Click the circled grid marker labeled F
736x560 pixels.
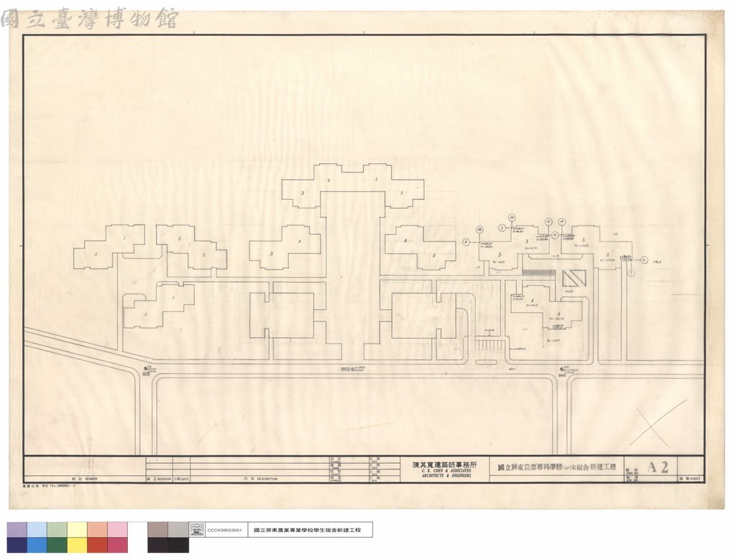pyautogui.click(x=466, y=242)
